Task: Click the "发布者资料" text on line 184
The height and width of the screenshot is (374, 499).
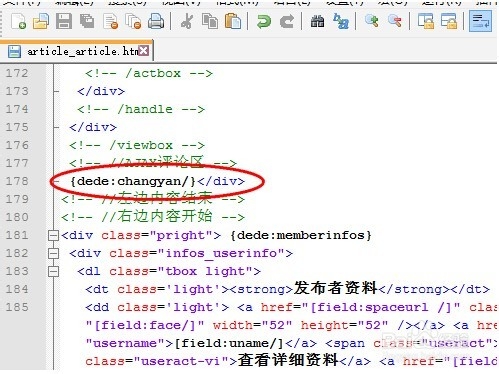Action: [x=335, y=288]
